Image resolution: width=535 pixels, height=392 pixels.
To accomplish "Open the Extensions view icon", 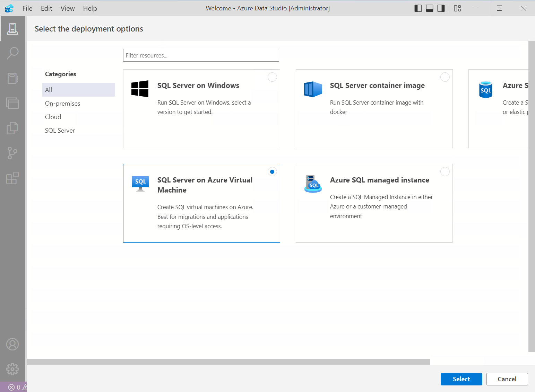I will click(x=12, y=178).
